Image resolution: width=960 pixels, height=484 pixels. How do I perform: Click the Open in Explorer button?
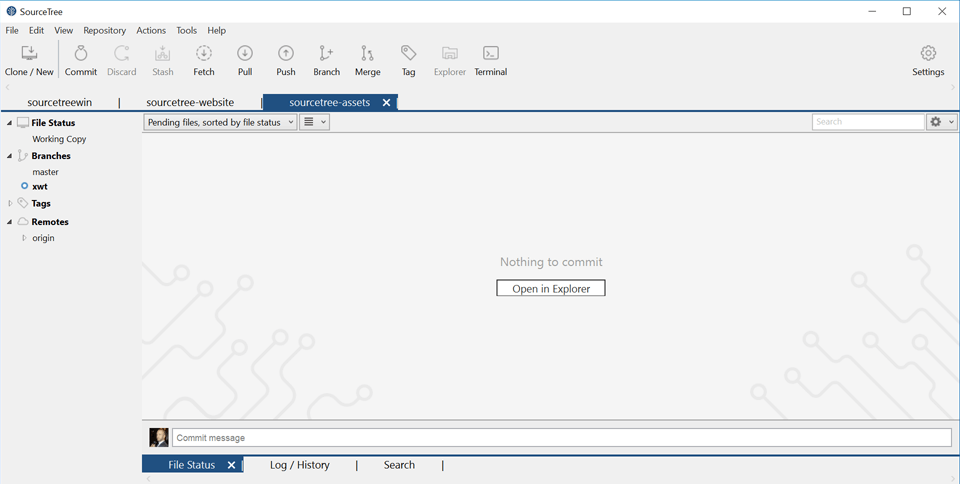pyautogui.click(x=551, y=288)
